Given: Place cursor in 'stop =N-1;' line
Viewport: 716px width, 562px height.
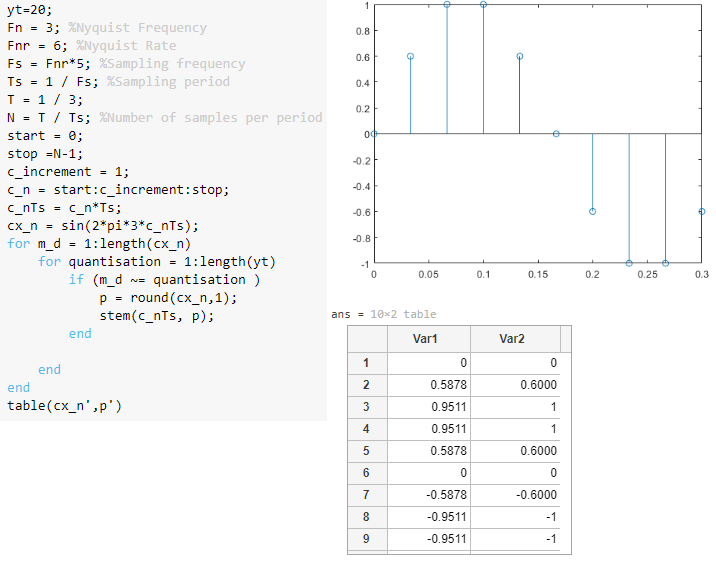Looking at the screenshot, I should (x=45, y=154).
